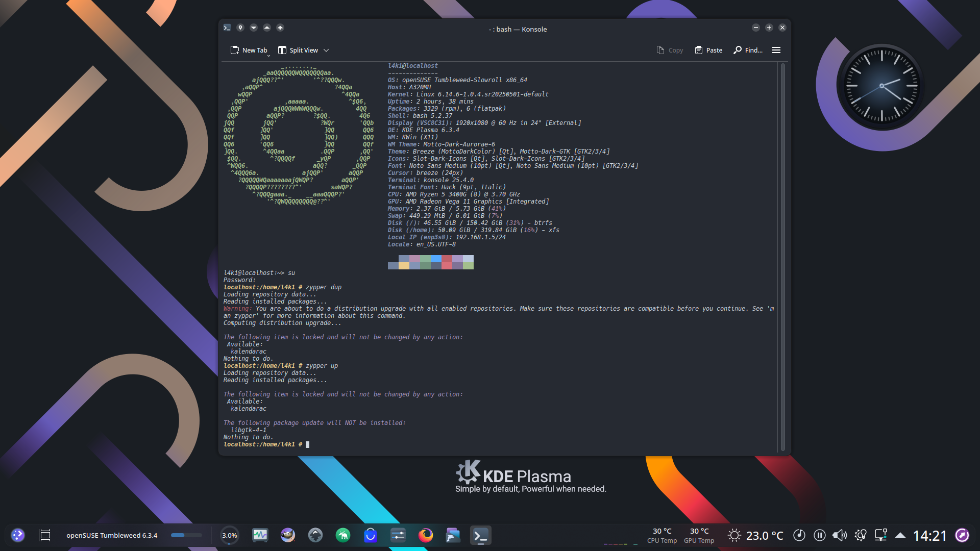Click the 'Terminal: konsole 25.4.0' line

[431, 180]
